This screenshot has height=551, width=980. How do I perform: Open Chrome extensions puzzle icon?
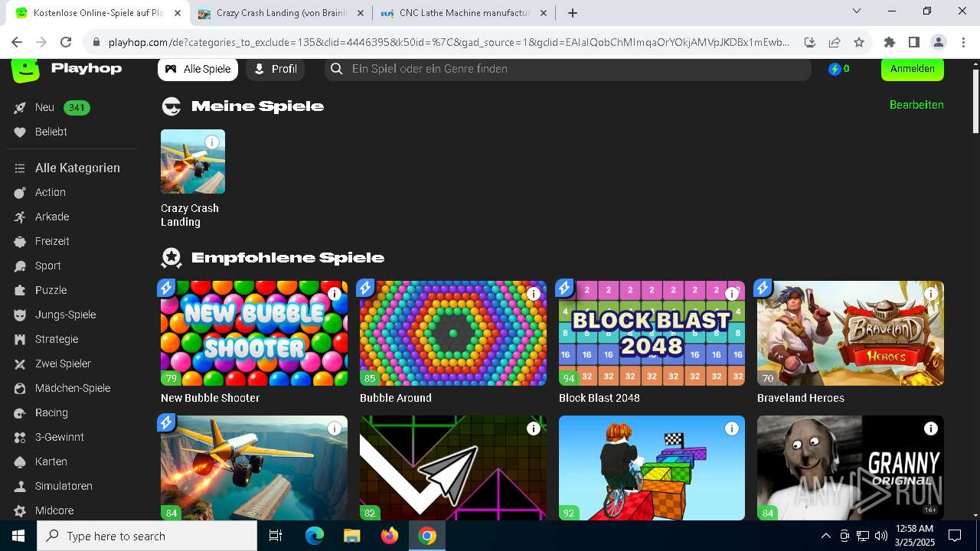[x=889, y=43]
